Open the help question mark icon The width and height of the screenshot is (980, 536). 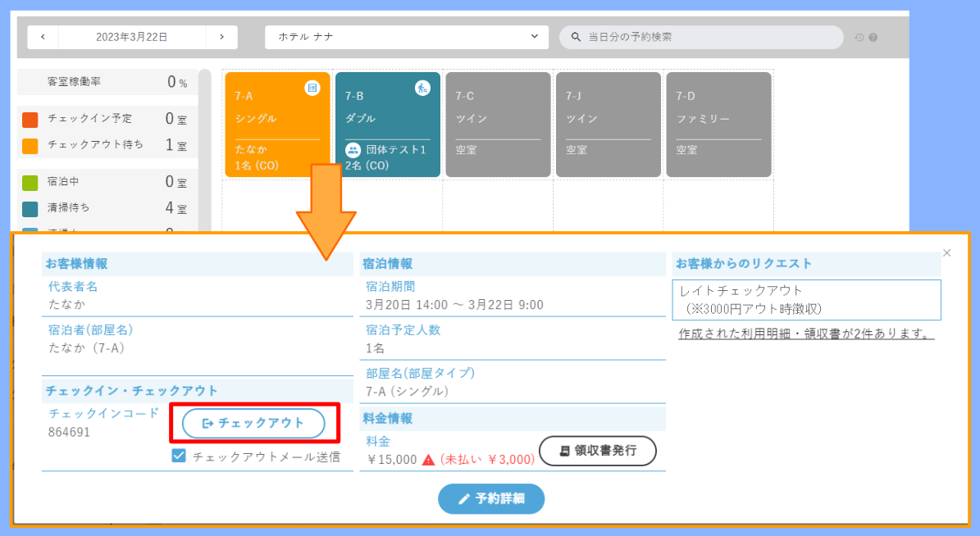(x=873, y=38)
